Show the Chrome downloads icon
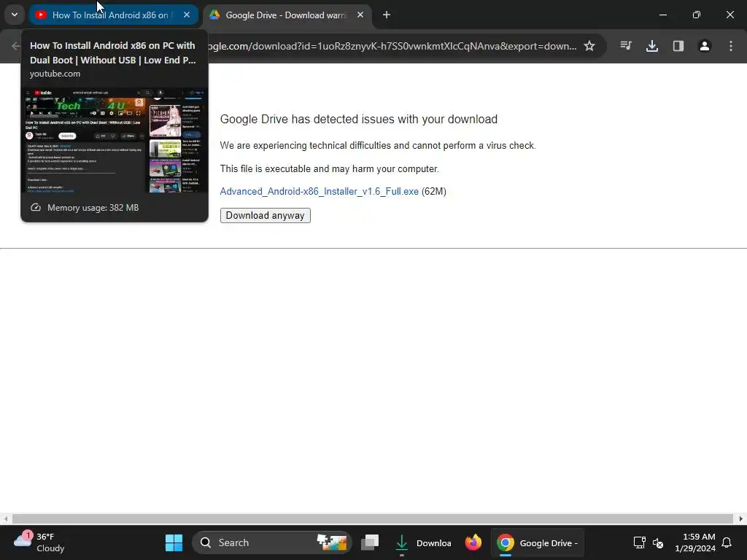Image resolution: width=747 pixels, height=560 pixels. [652, 46]
